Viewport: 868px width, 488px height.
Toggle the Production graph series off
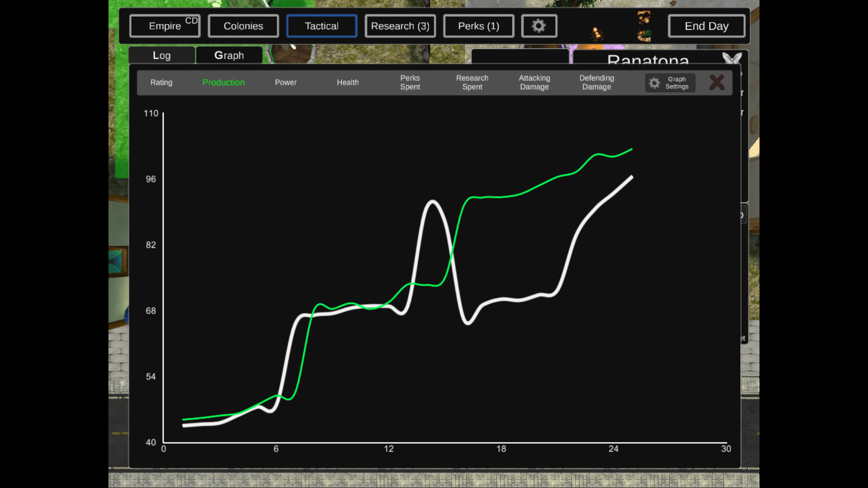click(223, 82)
